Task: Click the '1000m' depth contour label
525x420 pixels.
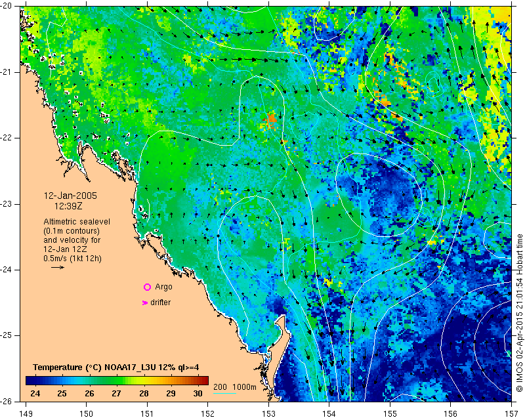Action: (244, 387)
